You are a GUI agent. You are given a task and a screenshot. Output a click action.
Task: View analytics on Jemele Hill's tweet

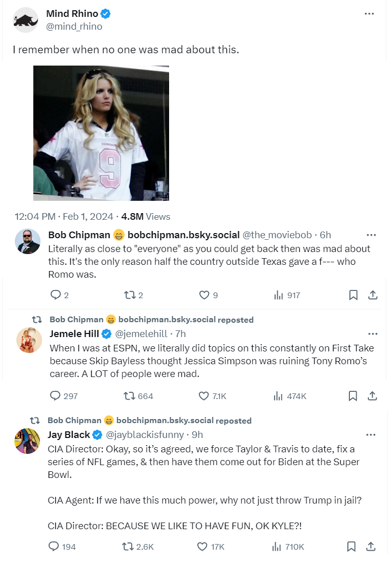tap(279, 396)
